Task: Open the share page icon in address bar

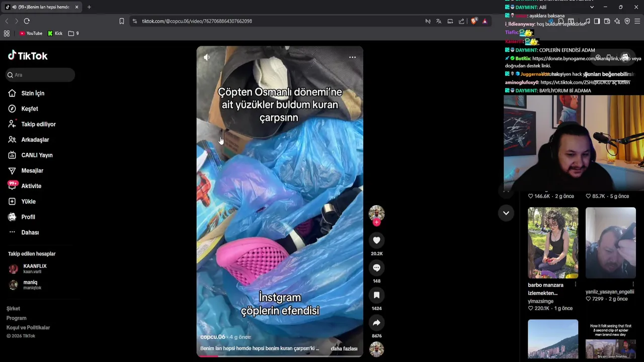Action: pos(461,21)
